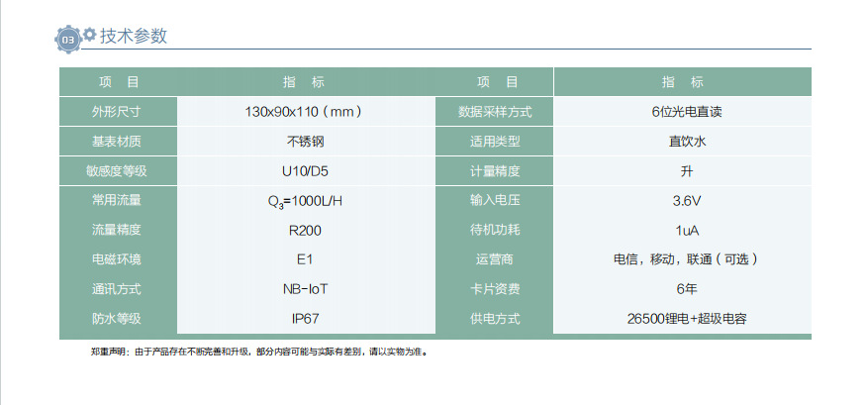This screenshot has height=405, width=868.
Task: Click the 郑重声明 disclaimer line
Action: pyautogui.click(x=259, y=352)
